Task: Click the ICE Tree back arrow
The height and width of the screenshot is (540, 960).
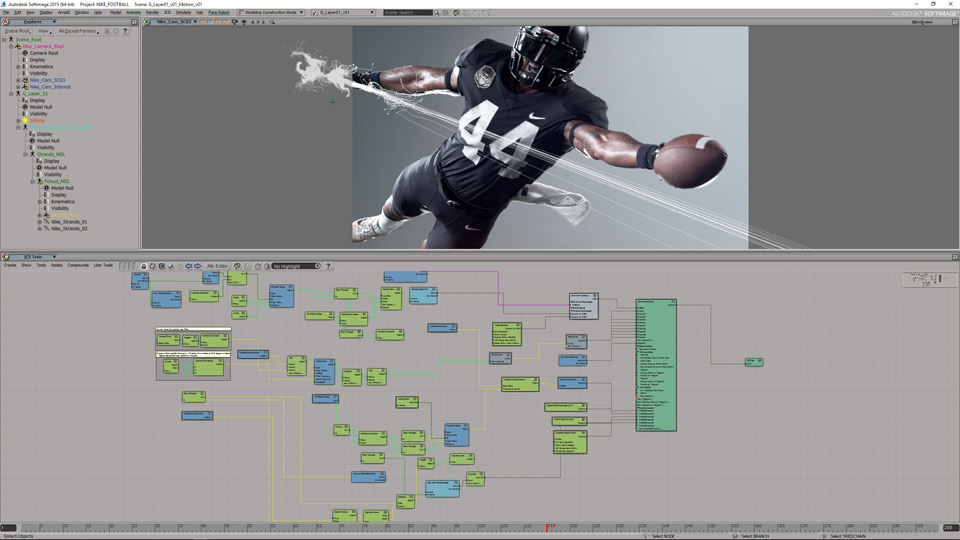Action: tap(189, 266)
